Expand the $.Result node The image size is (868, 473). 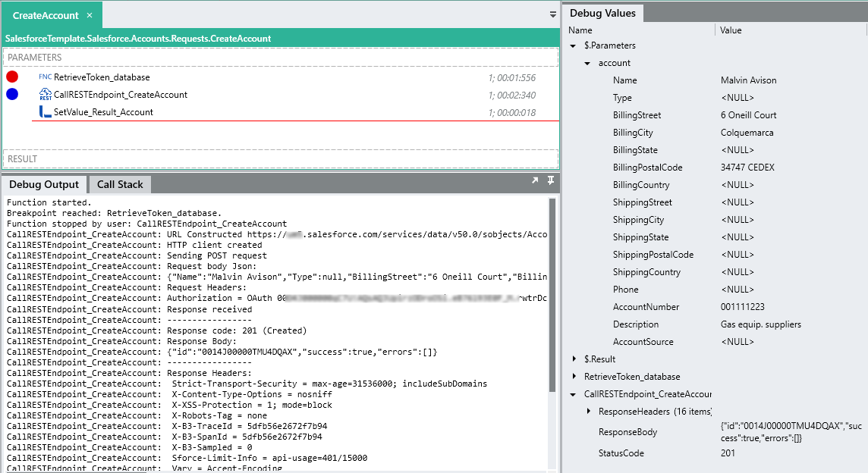(x=574, y=359)
